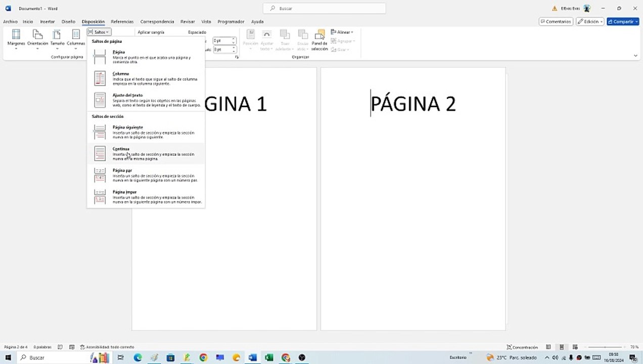
Task: Choose Ajuste del texto break
Action: pos(146,100)
